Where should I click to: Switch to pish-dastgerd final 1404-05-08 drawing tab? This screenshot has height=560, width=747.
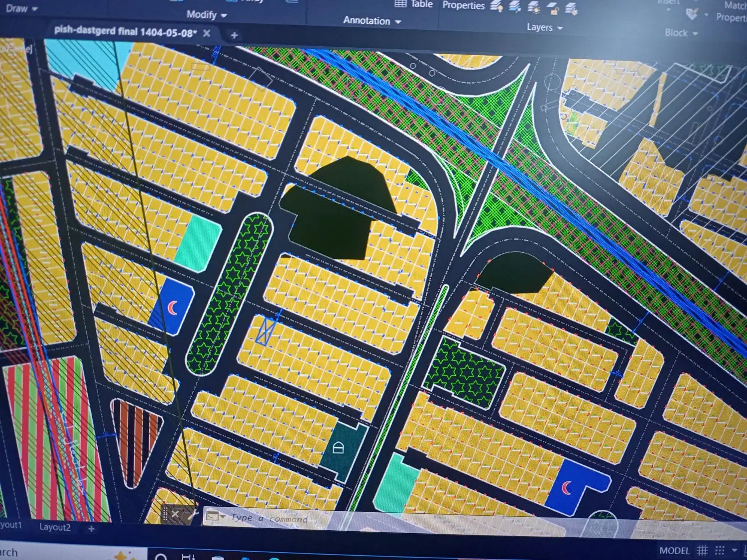pos(125,32)
